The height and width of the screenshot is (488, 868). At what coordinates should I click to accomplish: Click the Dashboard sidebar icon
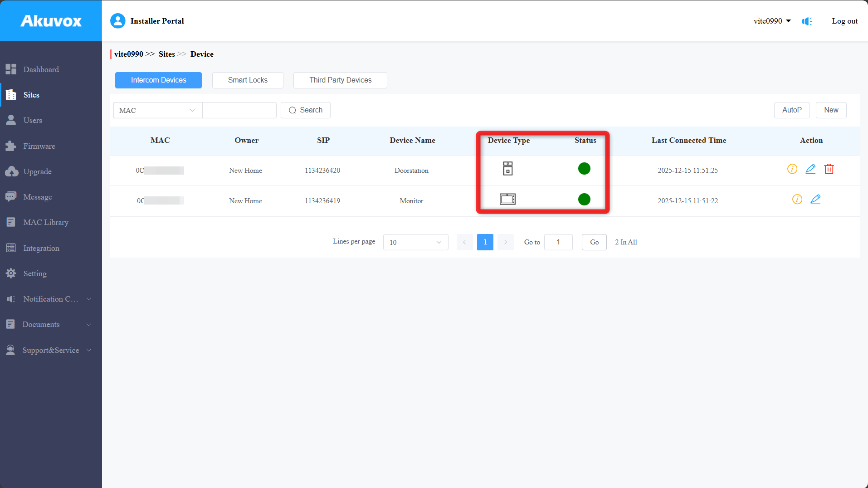click(11, 69)
